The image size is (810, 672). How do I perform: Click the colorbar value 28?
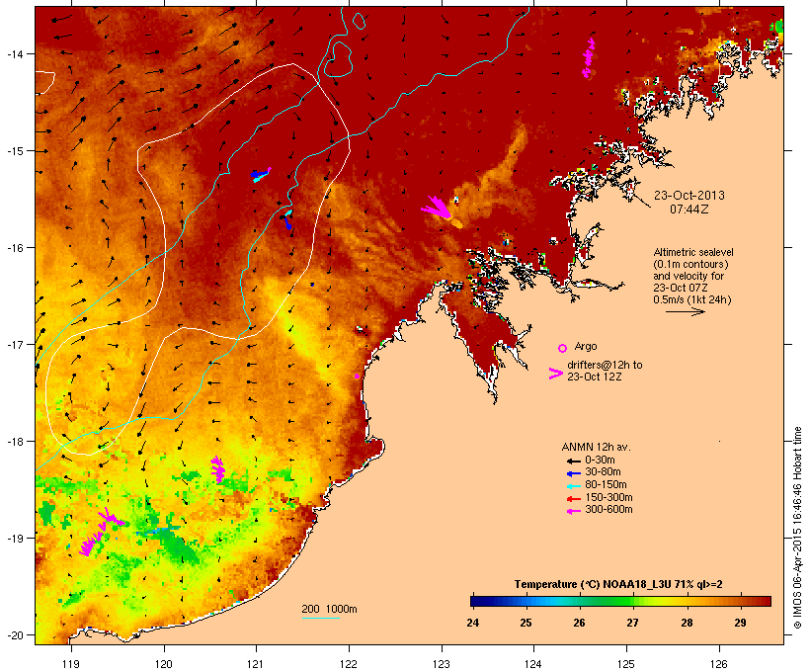[687, 623]
